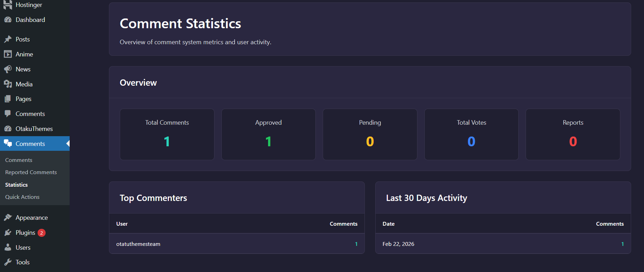Click comment count 1 for otatuthemesteam
This screenshot has width=644, height=272.
coord(356,244)
